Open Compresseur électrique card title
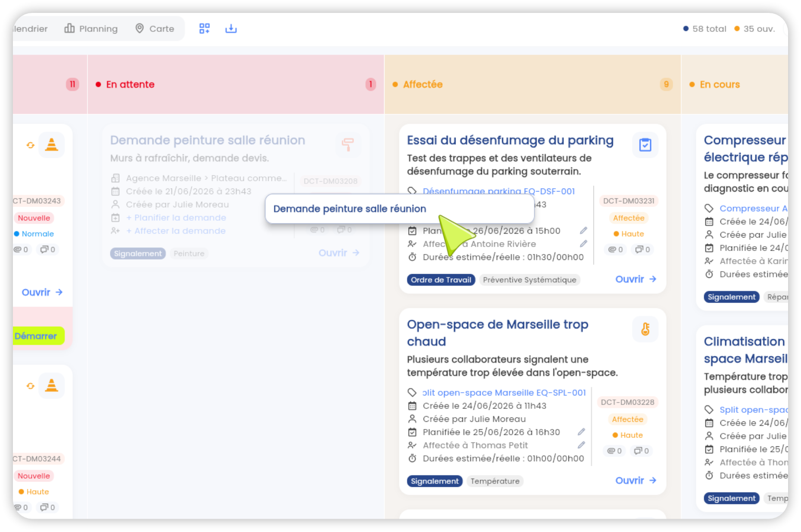Image resolution: width=801 pixels, height=532 pixels. (x=746, y=149)
